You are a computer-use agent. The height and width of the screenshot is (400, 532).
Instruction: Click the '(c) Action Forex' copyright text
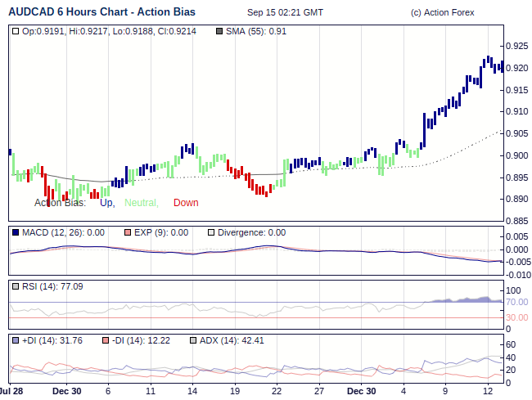coord(442,12)
